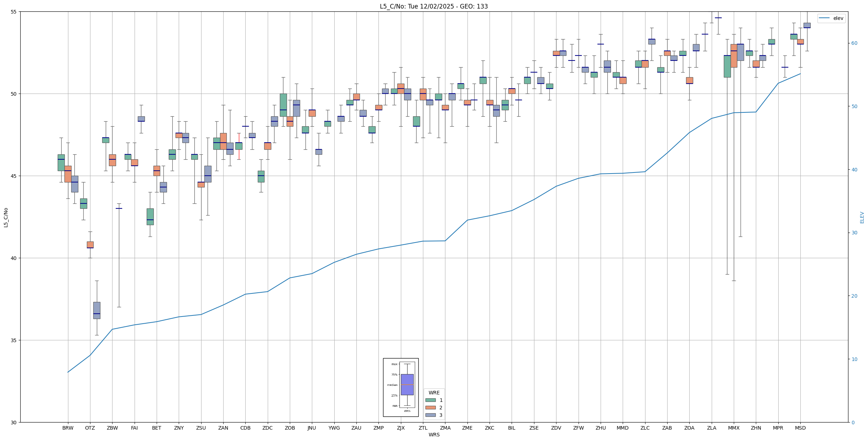The height and width of the screenshot is (441, 868).
Task: Click the blue-gray WRE 3 legend swatch
Action: coord(430,415)
